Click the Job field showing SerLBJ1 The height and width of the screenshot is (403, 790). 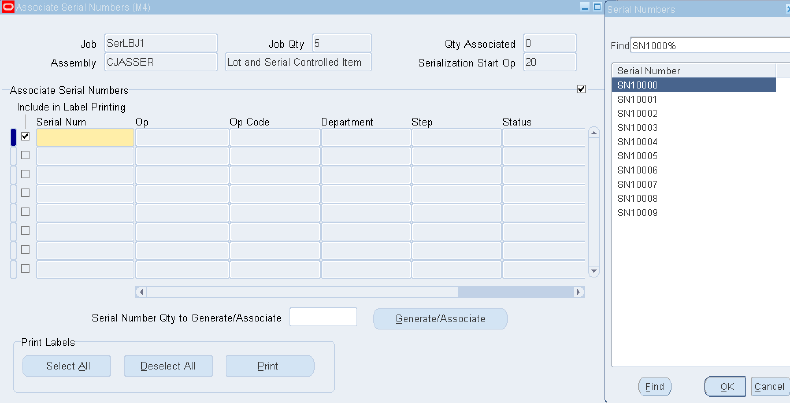(161, 43)
